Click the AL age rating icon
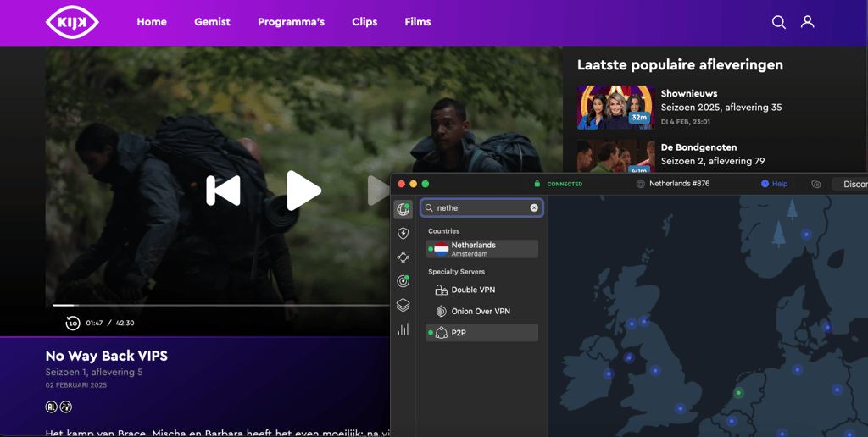The image size is (868, 437). (51, 407)
